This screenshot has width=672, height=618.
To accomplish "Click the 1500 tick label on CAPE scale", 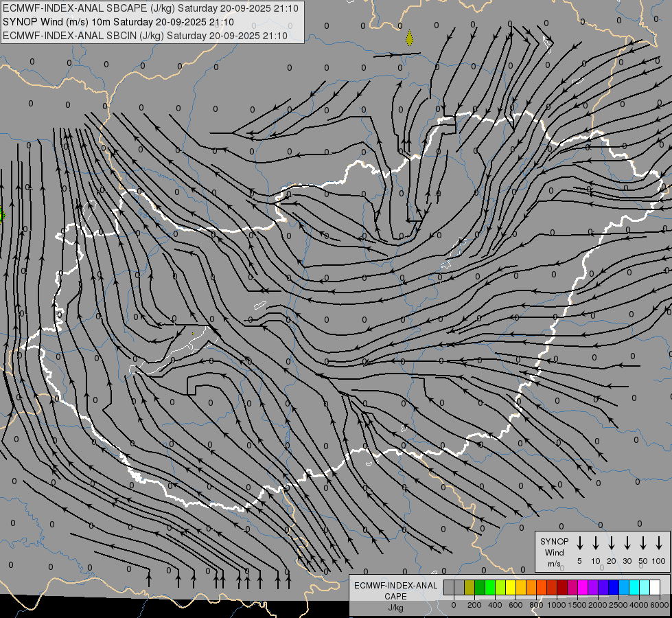I will click(x=577, y=605).
